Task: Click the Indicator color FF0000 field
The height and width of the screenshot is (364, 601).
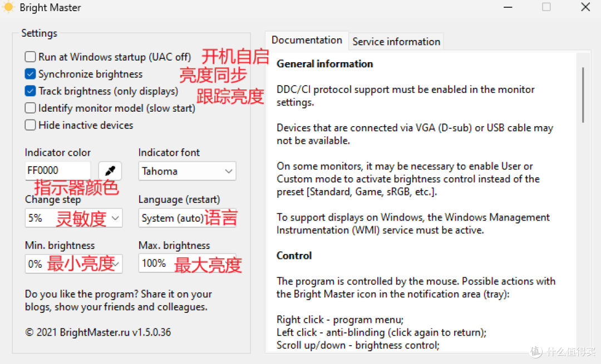Action: pos(58,171)
